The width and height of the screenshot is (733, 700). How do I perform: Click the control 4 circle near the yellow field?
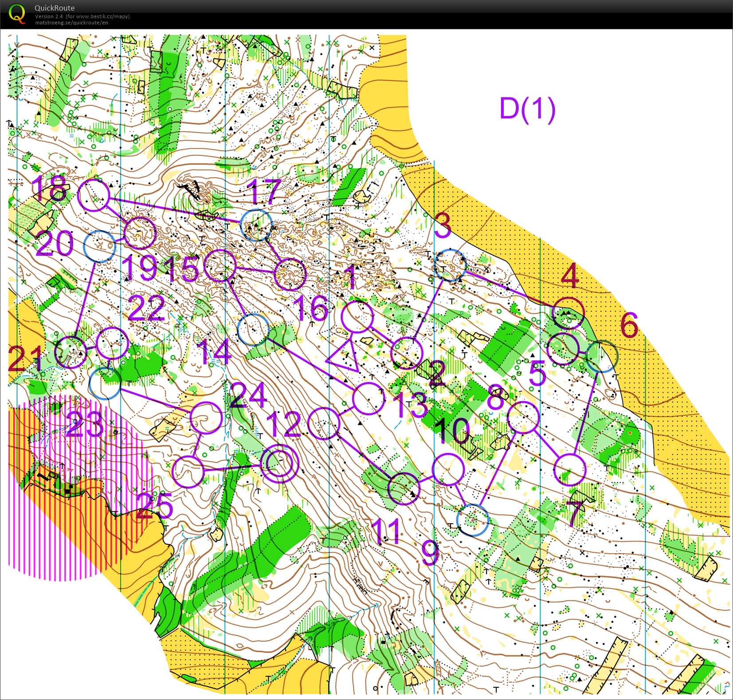tap(568, 313)
